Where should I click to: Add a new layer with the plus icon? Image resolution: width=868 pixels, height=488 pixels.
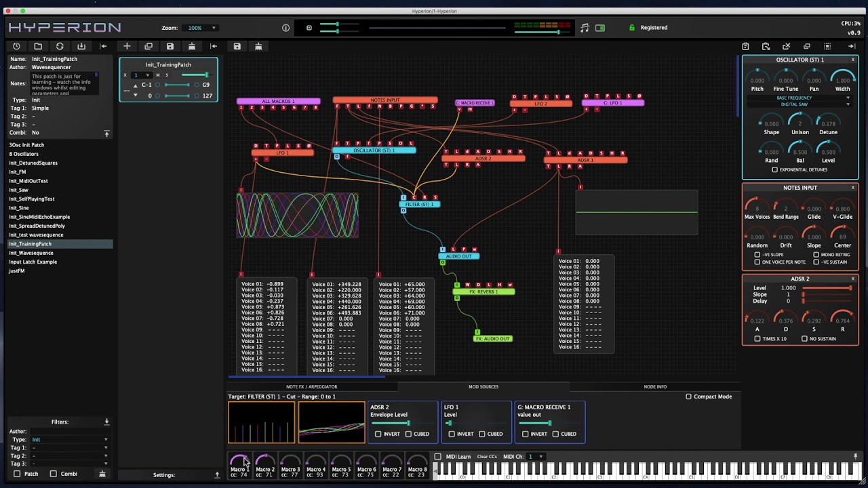[127, 46]
